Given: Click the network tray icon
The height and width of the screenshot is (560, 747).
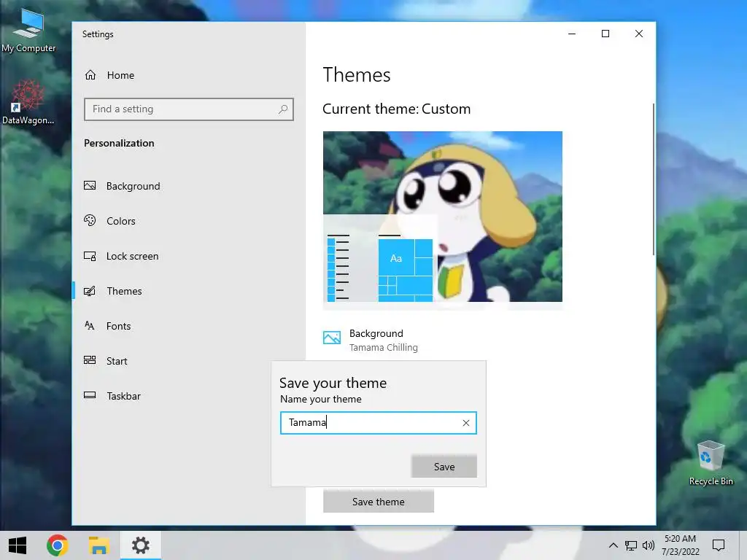Looking at the screenshot, I should pyautogui.click(x=631, y=545).
